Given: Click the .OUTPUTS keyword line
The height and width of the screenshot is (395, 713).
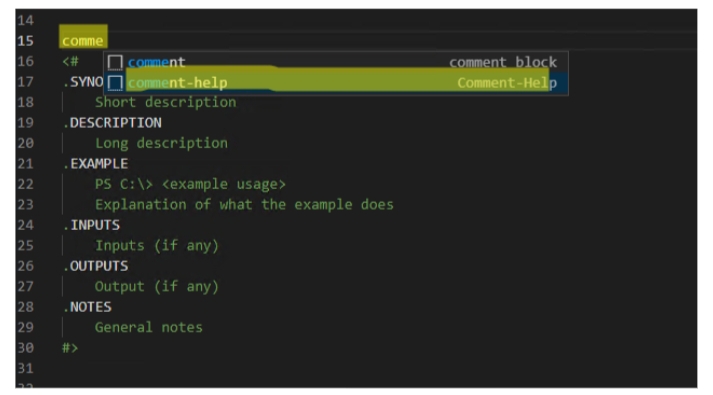Looking at the screenshot, I should click(95, 266).
